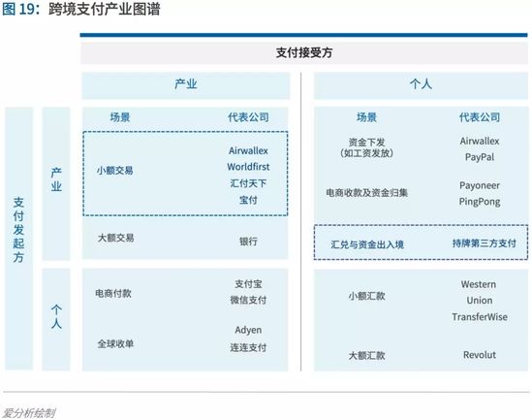Click the 支付发起方 vertical label

(x=18, y=230)
